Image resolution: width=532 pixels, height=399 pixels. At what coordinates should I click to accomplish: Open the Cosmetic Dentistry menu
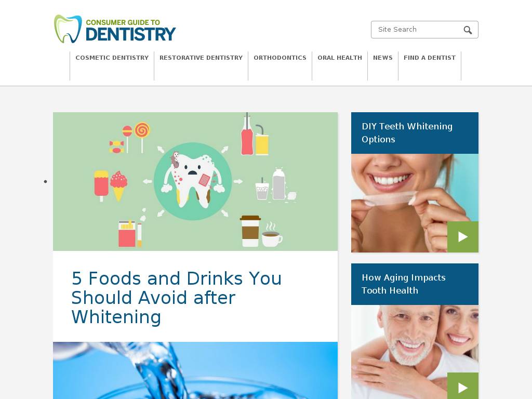(112, 58)
